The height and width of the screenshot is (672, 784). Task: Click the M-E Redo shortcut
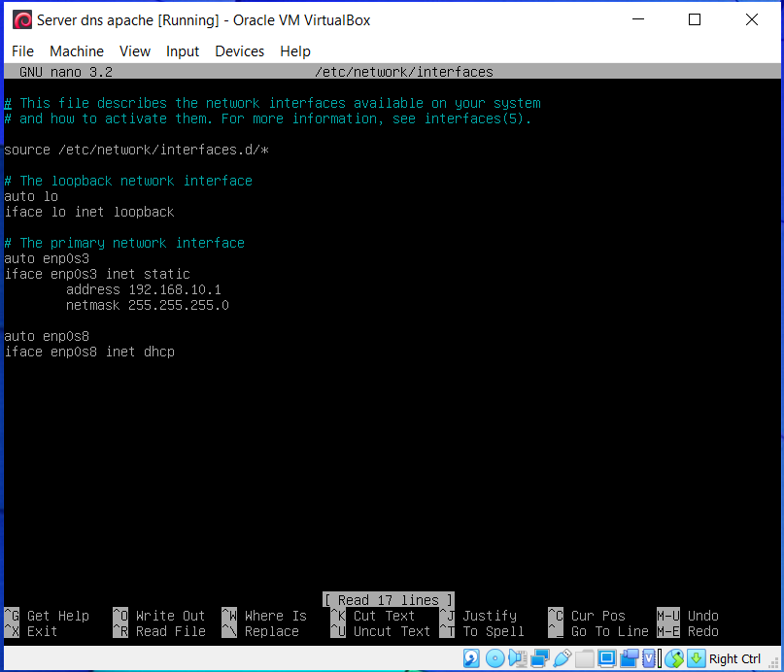click(688, 631)
